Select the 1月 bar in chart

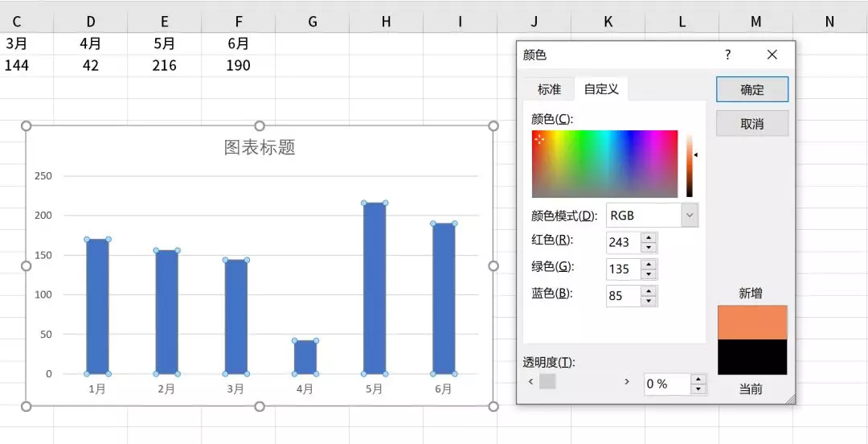[97, 306]
